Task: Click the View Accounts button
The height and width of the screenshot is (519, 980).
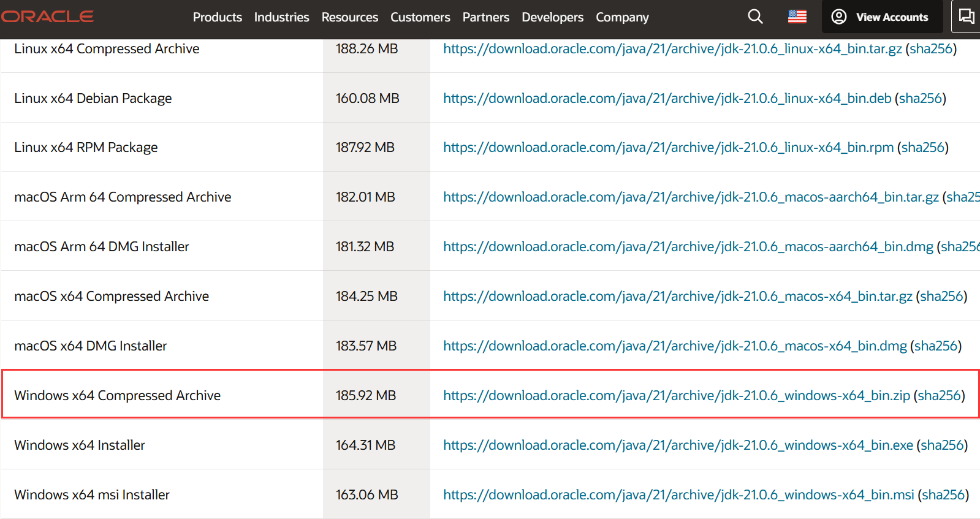Action: [x=882, y=17]
